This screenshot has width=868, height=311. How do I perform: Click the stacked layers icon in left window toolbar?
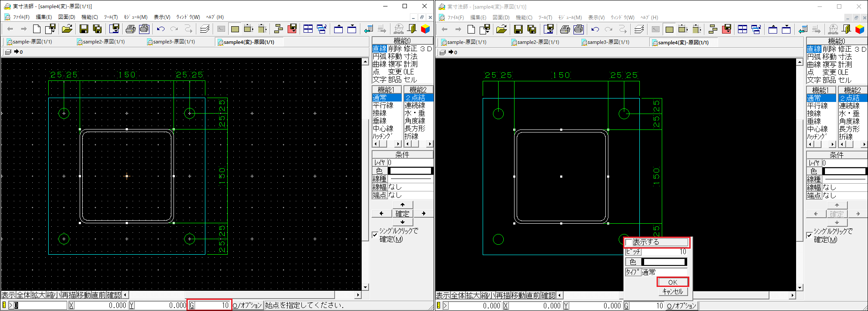click(205, 29)
